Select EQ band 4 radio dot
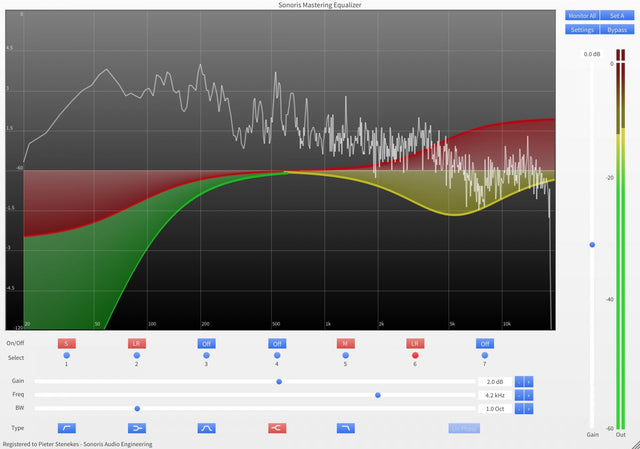This screenshot has height=449, width=640. tap(276, 355)
